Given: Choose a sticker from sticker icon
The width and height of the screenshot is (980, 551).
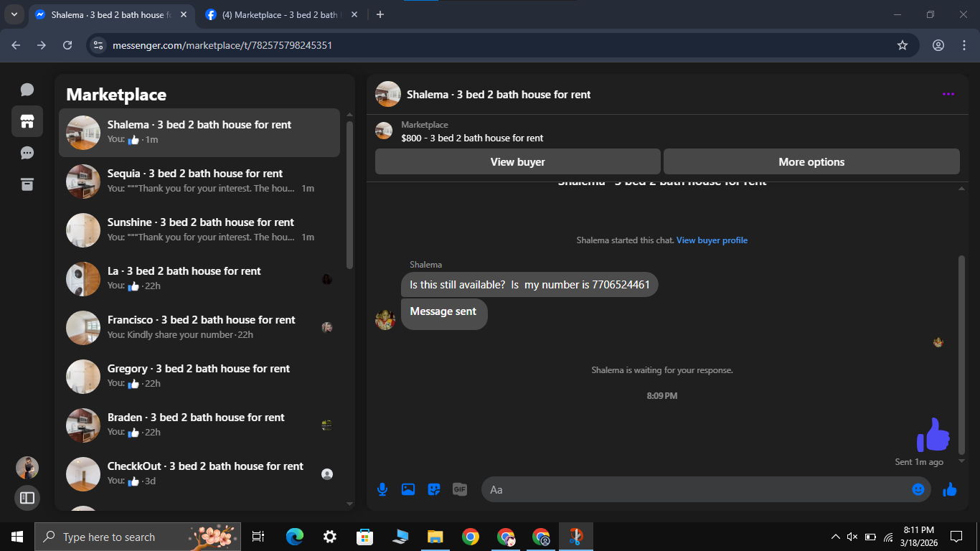Looking at the screenshot, I should [x=434, y=489].
